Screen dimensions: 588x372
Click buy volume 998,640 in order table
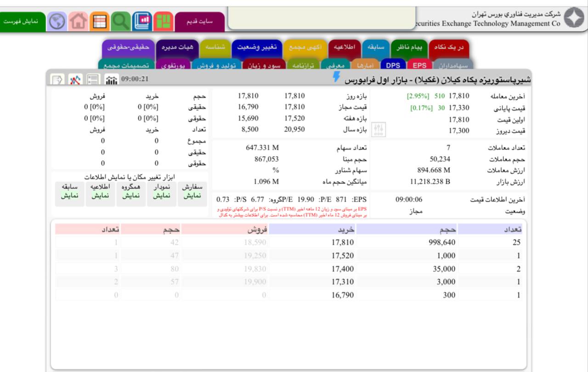tap(442, 242)
